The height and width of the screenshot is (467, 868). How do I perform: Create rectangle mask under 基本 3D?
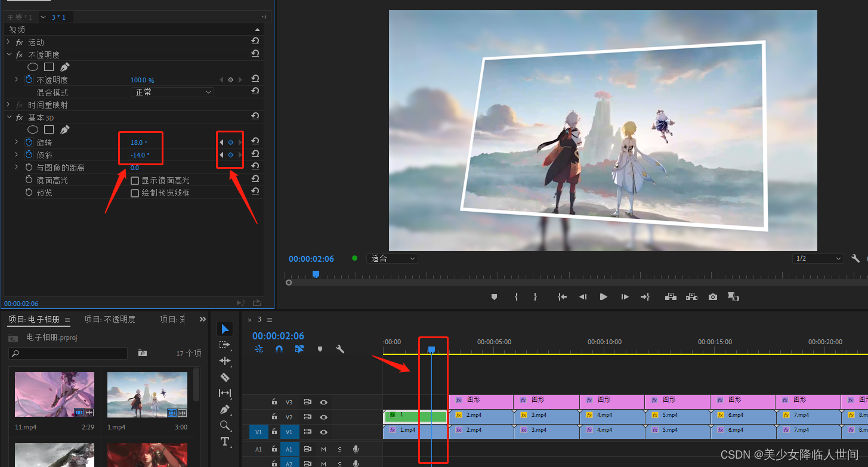point(49,129)
